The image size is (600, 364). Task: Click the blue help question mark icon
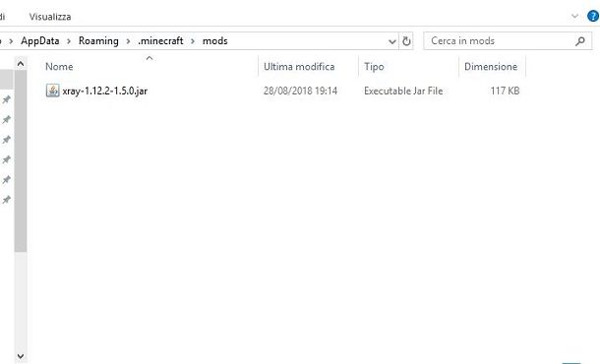coord(593,16)
